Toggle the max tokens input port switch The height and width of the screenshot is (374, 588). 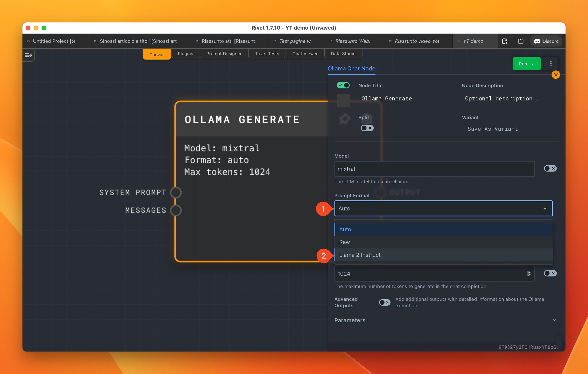550,273
